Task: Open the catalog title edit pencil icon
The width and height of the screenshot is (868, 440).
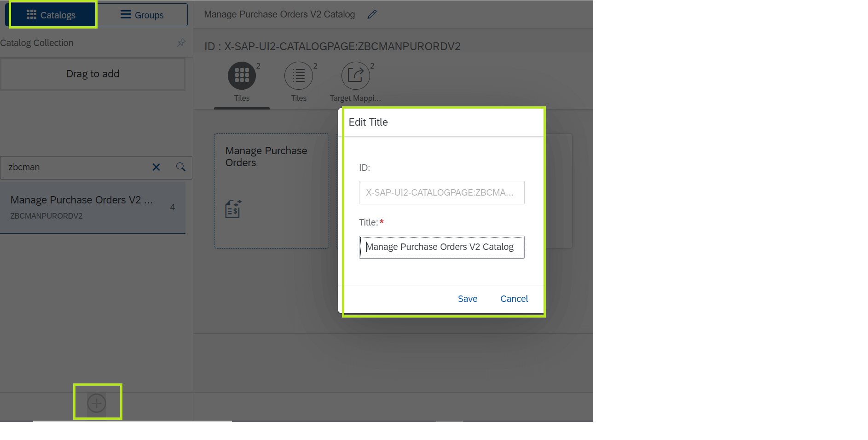Action: tap(372, 14)
